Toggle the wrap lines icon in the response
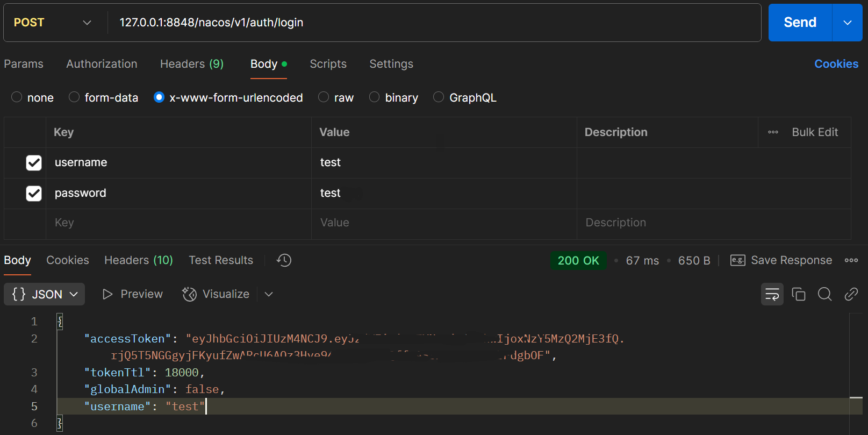The width and height of the screenshot is (868, 435). click(772, 294)
